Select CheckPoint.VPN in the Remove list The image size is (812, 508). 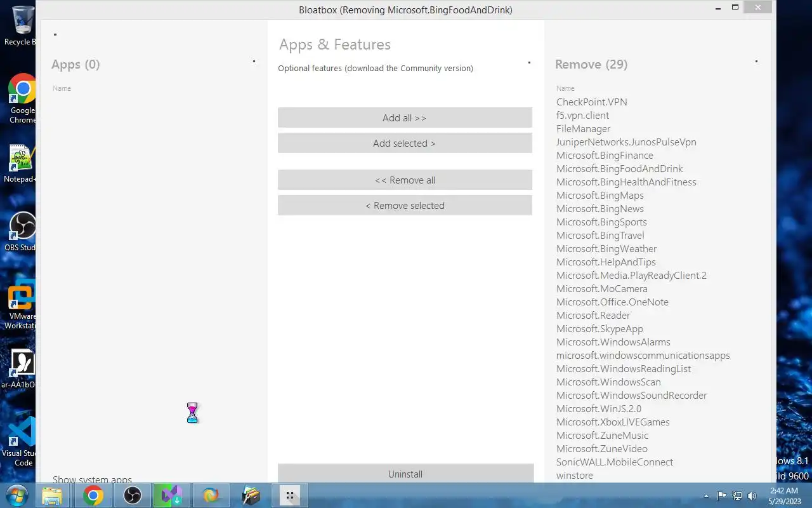pos(592,102)
